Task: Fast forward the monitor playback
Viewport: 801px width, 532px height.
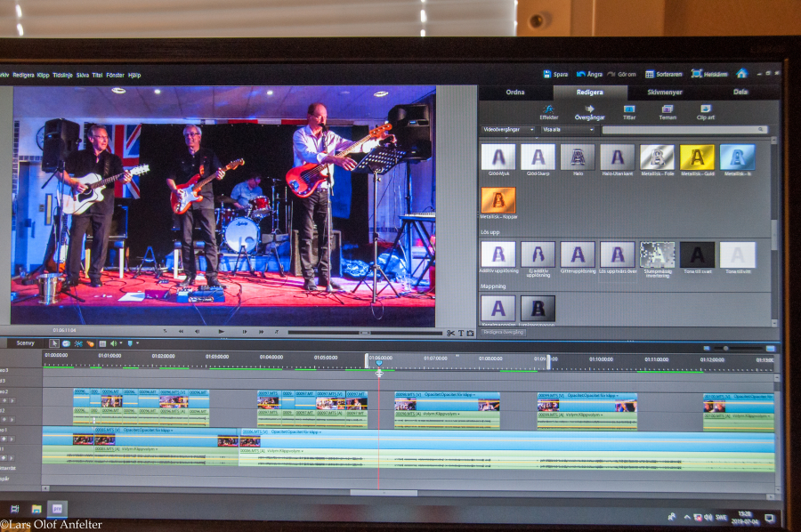Action: pos(261,331)
